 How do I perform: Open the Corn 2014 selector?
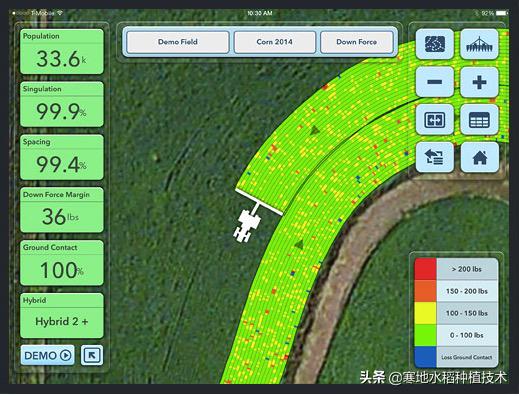pyautogui.click(x=275, y=42)
